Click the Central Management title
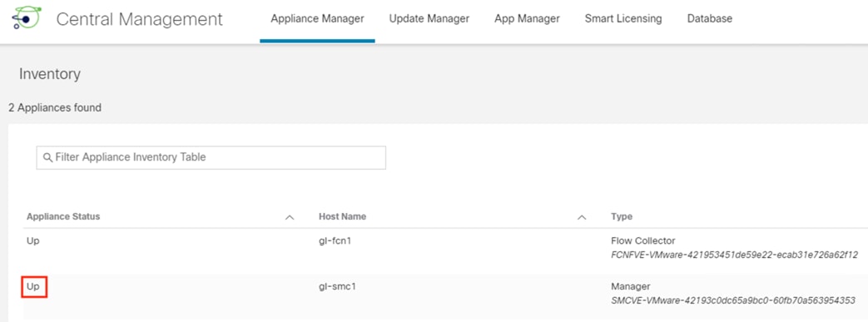Viewport: 868px width, 322px height. (x=140, y=19)
